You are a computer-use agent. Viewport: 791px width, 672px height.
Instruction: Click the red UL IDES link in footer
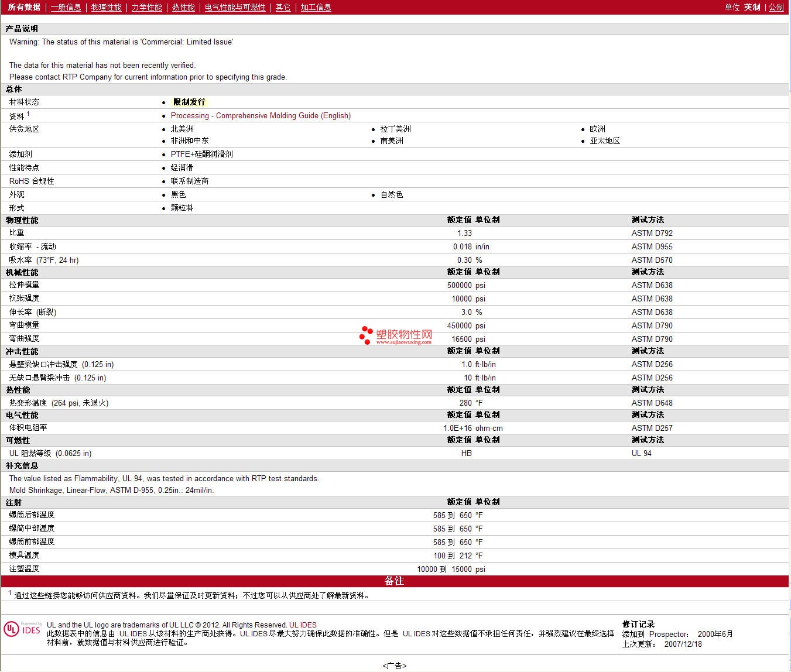[x=303, y=625]
